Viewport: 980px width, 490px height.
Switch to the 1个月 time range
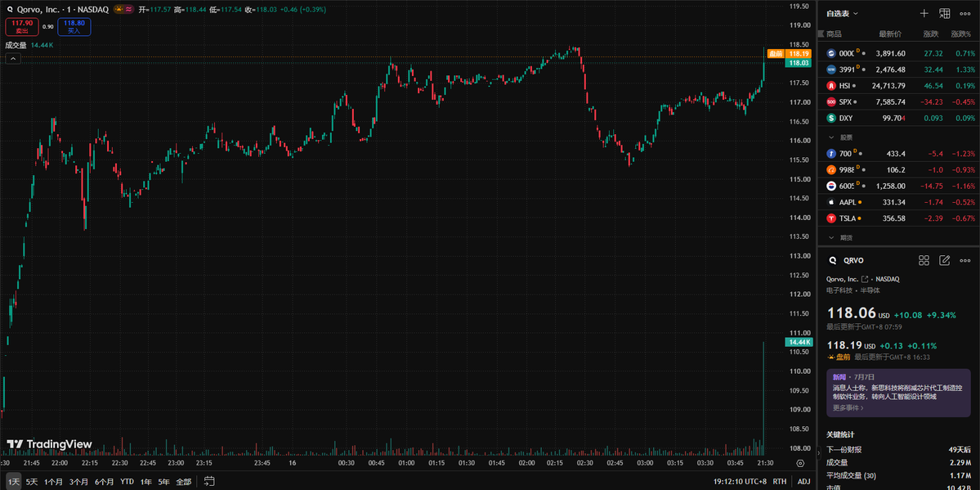[x=54, y=482]
